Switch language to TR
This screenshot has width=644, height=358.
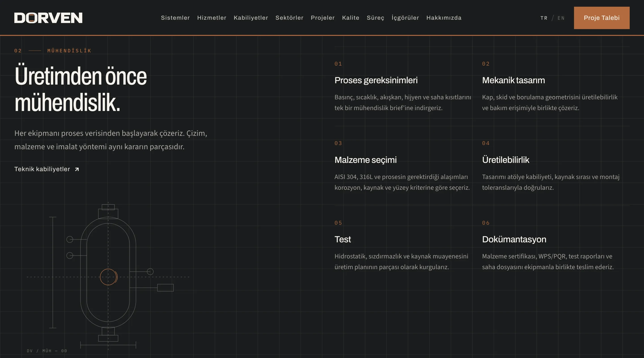[544, 18]
